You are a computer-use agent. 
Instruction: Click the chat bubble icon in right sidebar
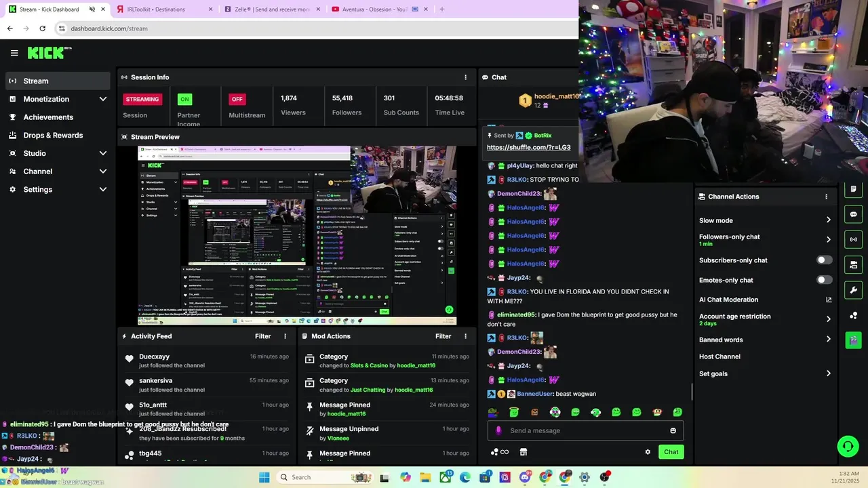(853, 214)
